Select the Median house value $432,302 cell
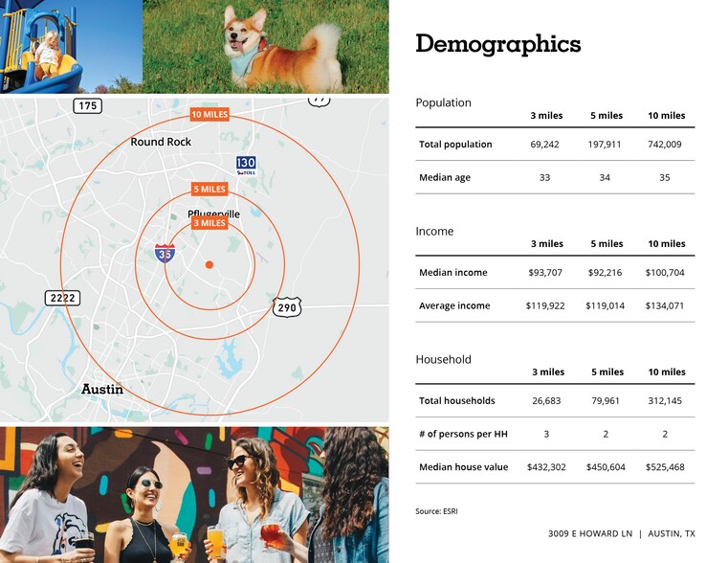Image resolution: width=728 pixels, height=563 pixels. point(546,467)
